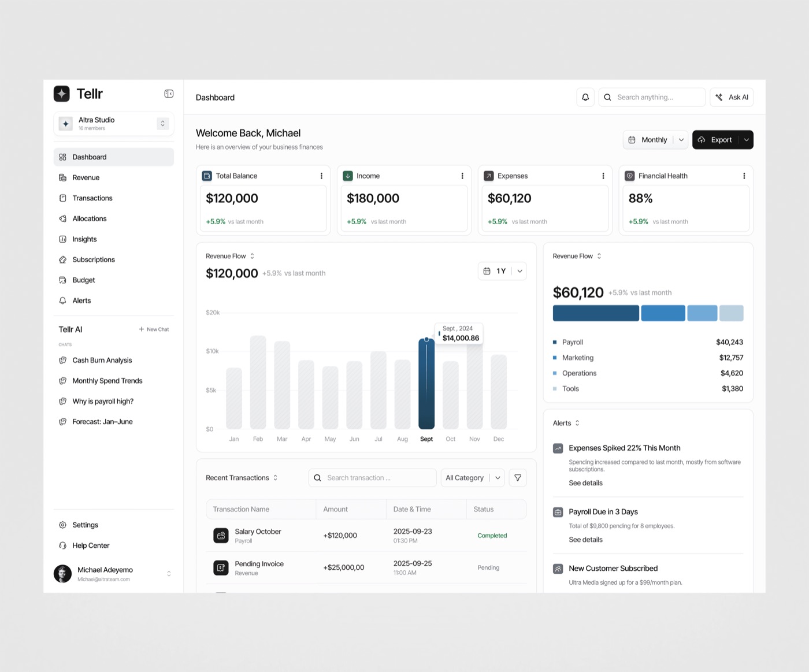This screenshot has height=672, width=809.
Task: Expand the Alerts panel selector
Action: pyautogui.click(x=577, y=423)
